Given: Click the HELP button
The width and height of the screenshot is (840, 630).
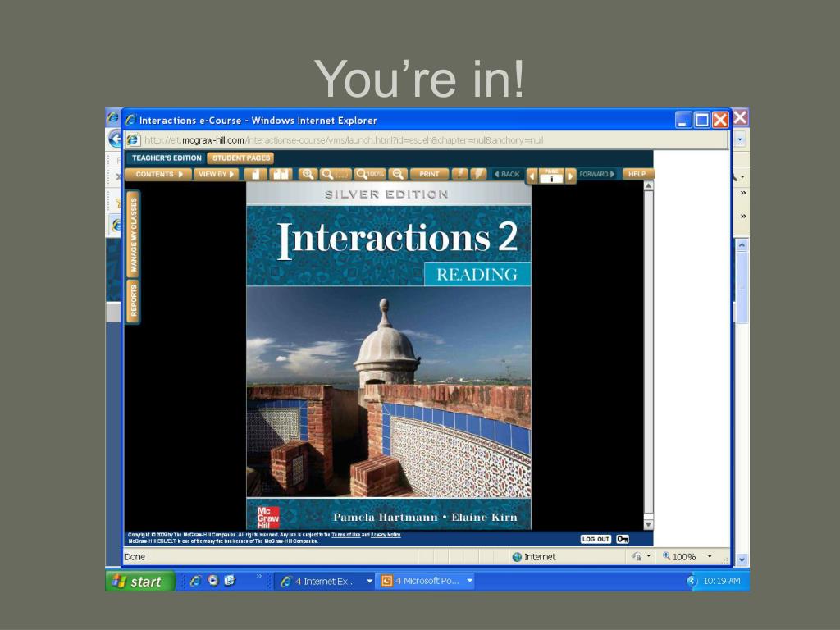Looking at the screenshot, I should [637, 174].
